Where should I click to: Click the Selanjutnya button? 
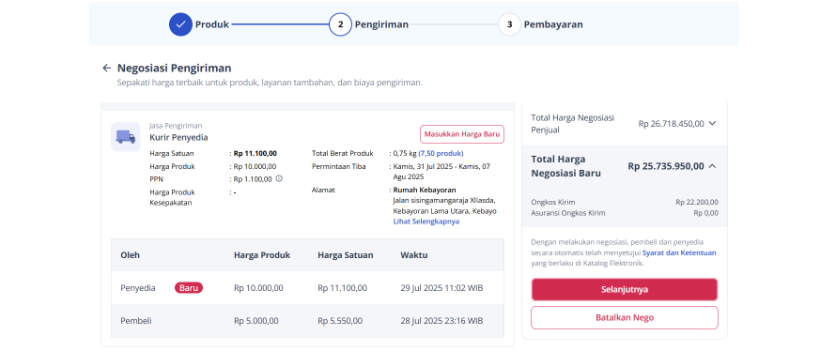tap(625, 289)
